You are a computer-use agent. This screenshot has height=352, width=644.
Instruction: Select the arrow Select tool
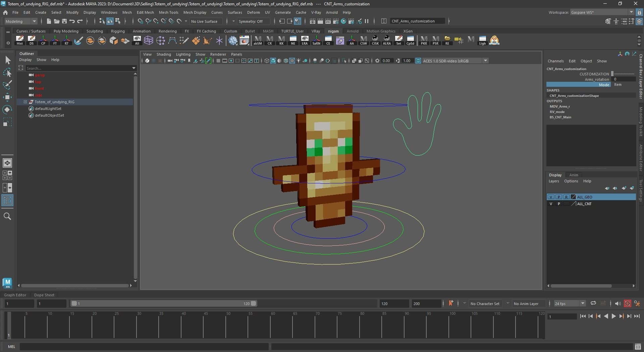click(7, 60)
